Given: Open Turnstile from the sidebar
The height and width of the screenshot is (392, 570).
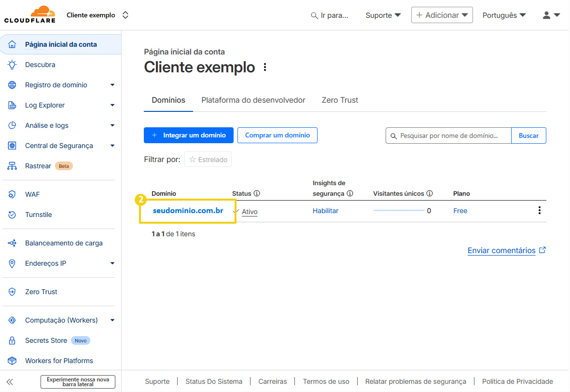Looking at the screenshot, I should coord(39,214).
